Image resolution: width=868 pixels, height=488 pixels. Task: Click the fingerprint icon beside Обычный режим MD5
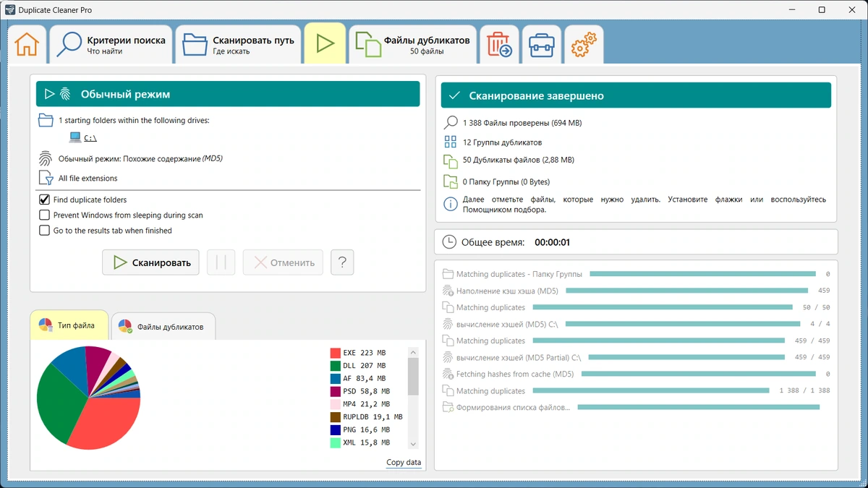point(46,158)
